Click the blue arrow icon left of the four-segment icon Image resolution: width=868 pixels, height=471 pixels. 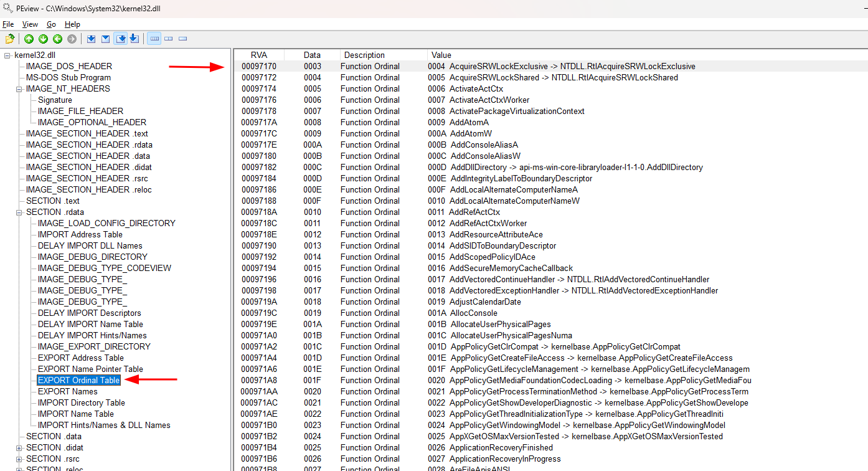134,39
